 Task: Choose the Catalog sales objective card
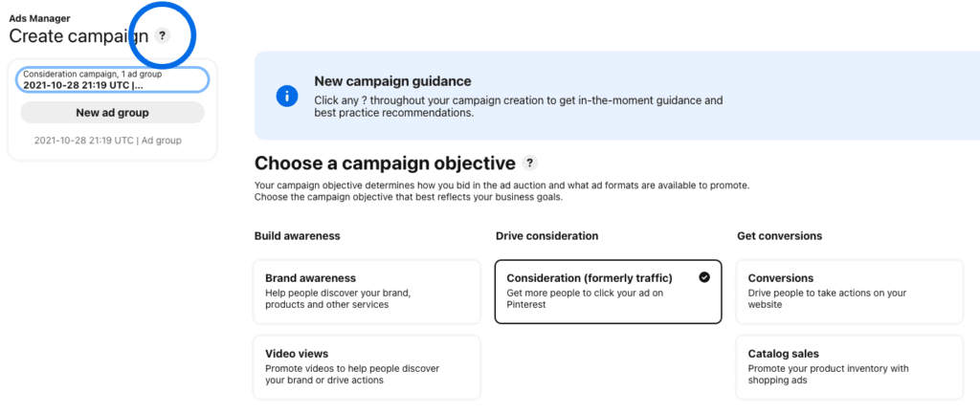coord(850,367)
